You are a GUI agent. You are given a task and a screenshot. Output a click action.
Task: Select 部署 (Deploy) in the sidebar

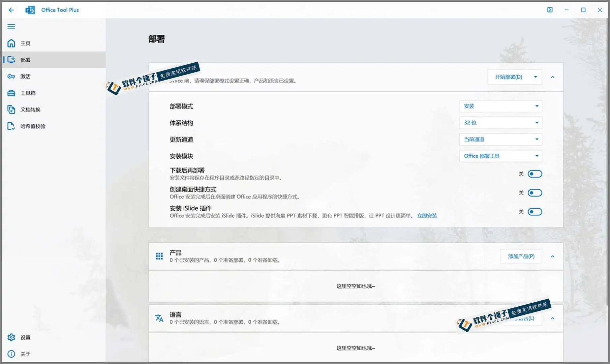pyautogui.click(x=25, y=60)
